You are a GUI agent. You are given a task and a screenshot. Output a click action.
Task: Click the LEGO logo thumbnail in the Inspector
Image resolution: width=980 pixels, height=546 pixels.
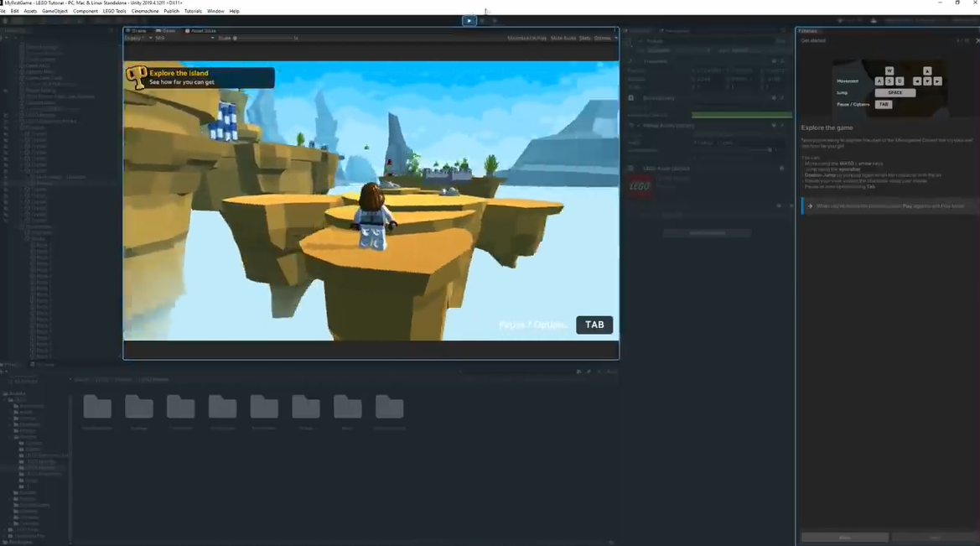point(640,186)
